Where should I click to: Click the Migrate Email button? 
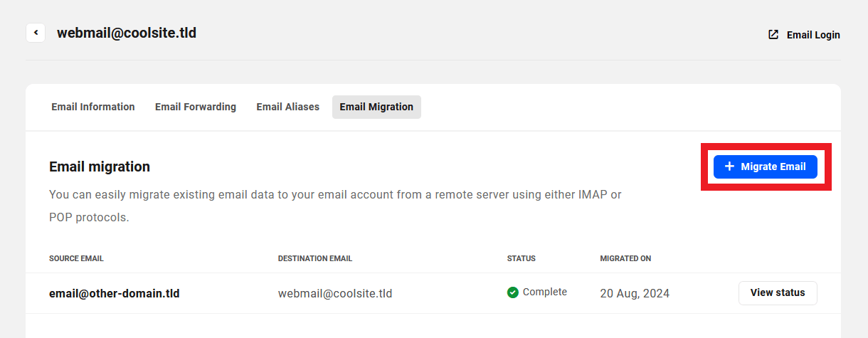tap(766, 167)
